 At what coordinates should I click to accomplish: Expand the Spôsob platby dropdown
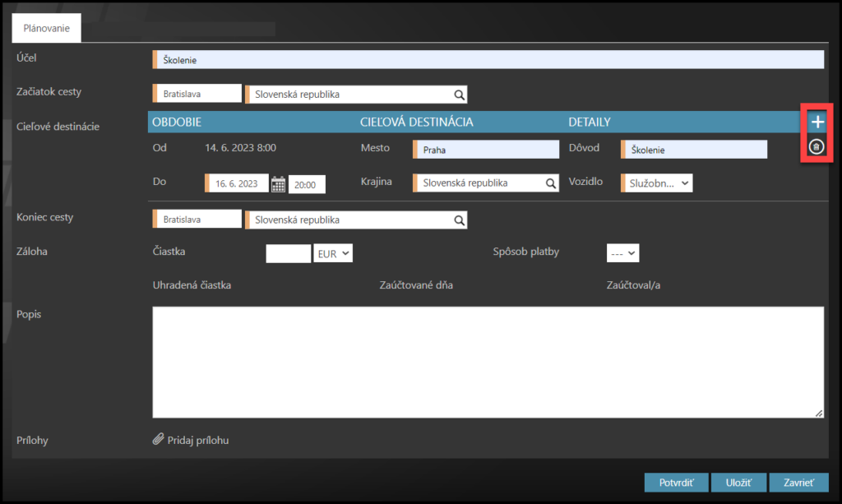tap(622, 253)
